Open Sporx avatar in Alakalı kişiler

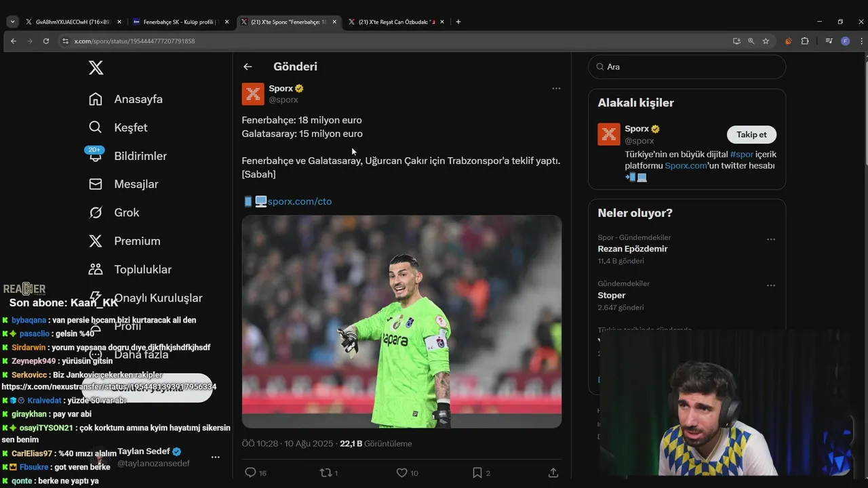pos(609,134)
